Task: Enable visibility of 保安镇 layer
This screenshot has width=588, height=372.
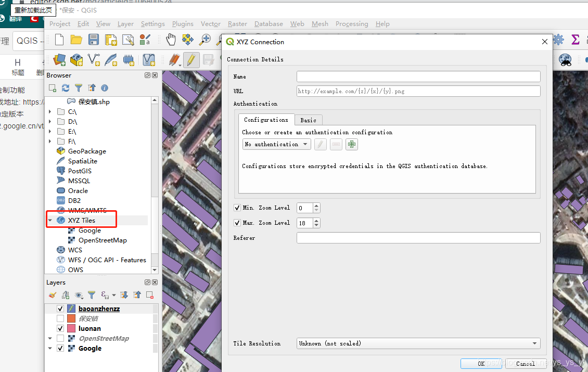Action: [60, 319]
